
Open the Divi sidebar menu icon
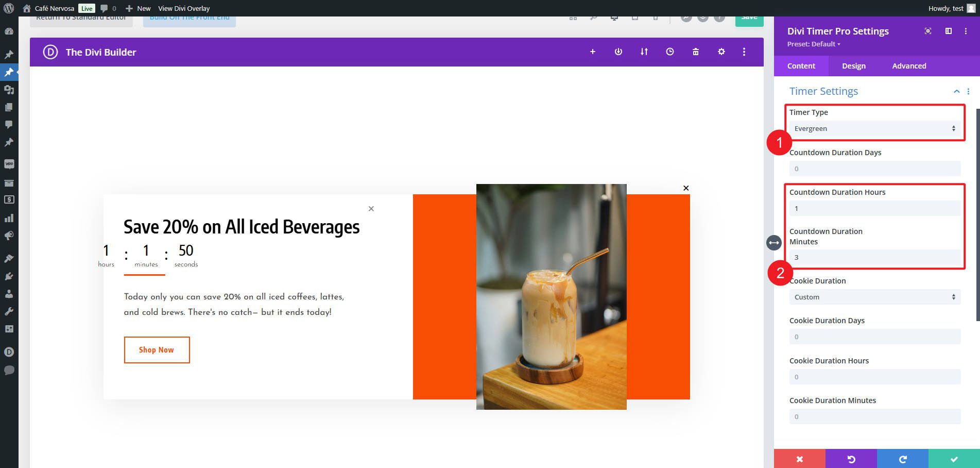(9, 352)
